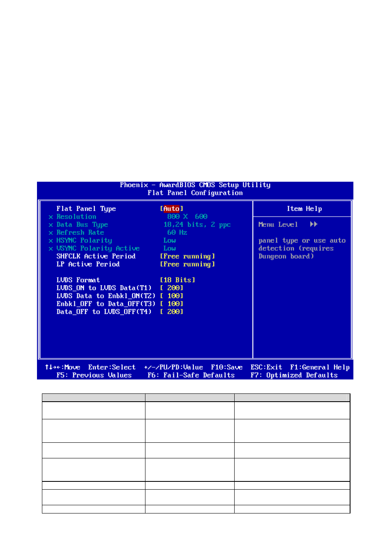
Task: Click the disabled Refresh Rate label
Action: click(x=80, y=233)
